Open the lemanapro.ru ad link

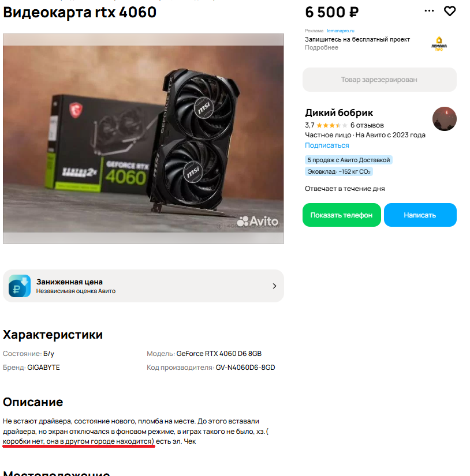341,31
